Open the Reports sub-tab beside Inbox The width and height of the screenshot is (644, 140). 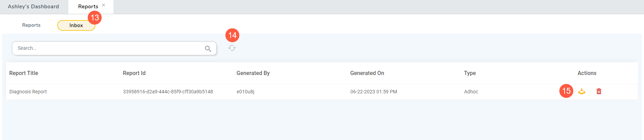31,25
